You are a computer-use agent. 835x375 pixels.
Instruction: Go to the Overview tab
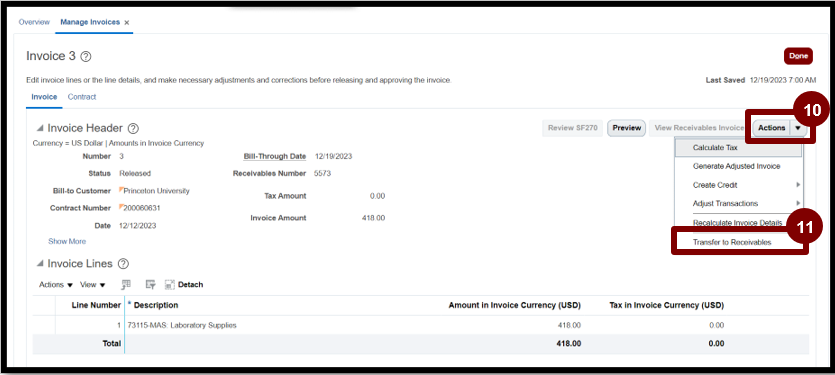pos(34,22)
